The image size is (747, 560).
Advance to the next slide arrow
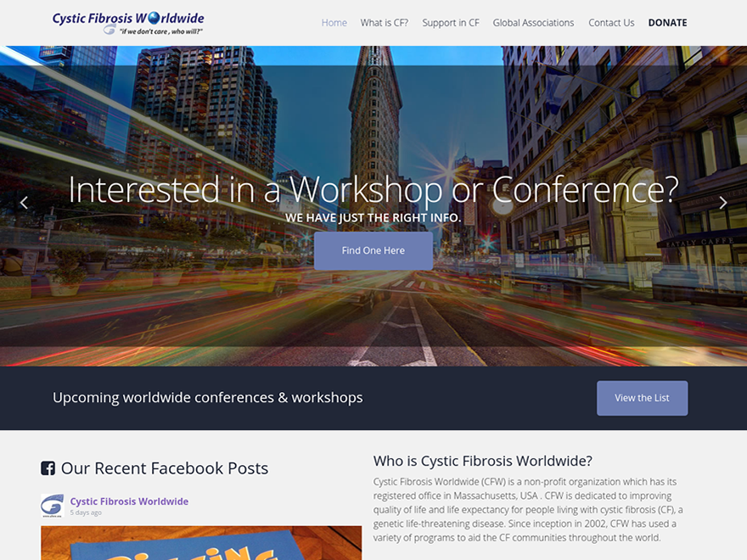[722, 203]
